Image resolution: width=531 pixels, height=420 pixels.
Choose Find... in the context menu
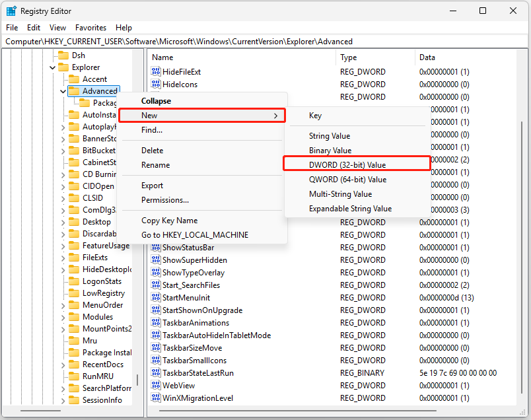click(202, 130)
